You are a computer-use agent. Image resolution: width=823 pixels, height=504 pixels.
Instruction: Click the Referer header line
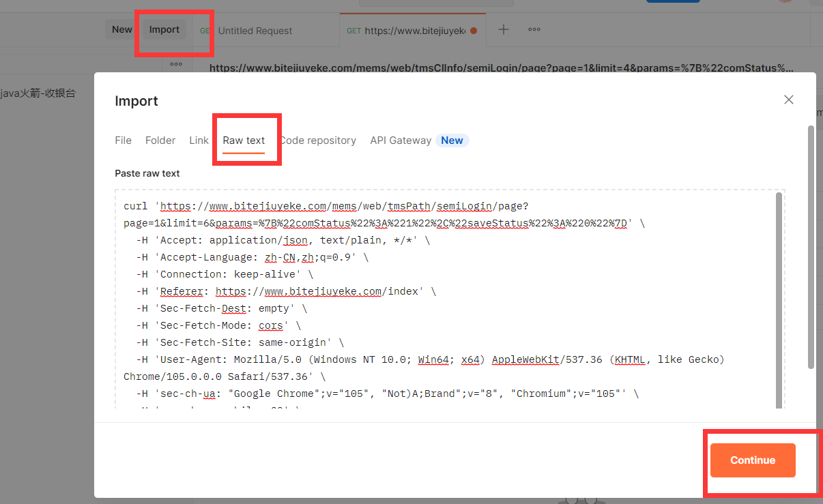[x=286, y=291]
